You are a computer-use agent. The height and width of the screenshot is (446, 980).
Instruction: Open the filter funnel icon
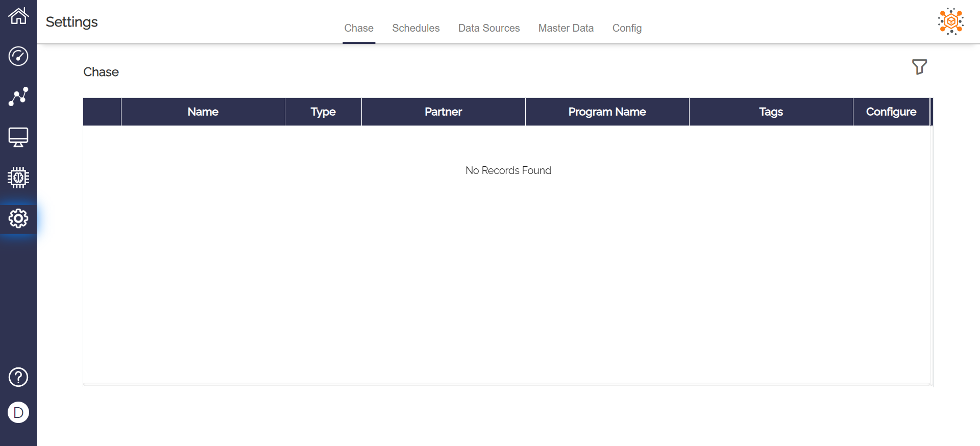click(x=919, y=67)
